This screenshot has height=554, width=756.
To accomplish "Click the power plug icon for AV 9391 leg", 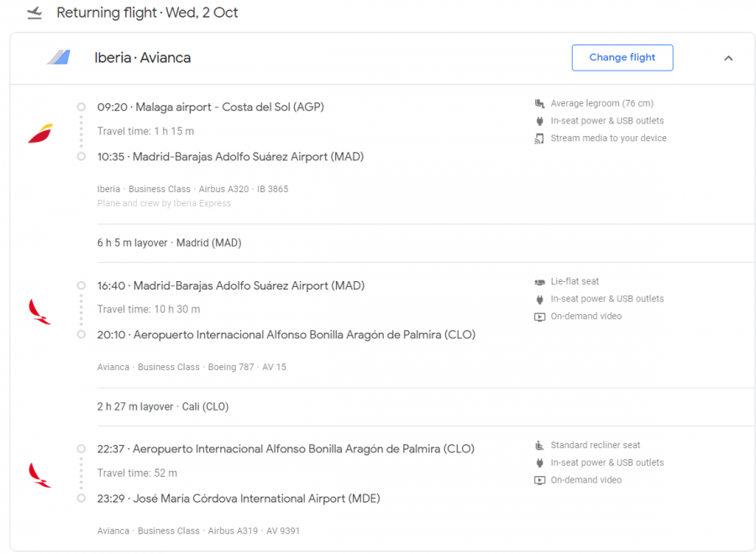I will click(x=539, y=463).
